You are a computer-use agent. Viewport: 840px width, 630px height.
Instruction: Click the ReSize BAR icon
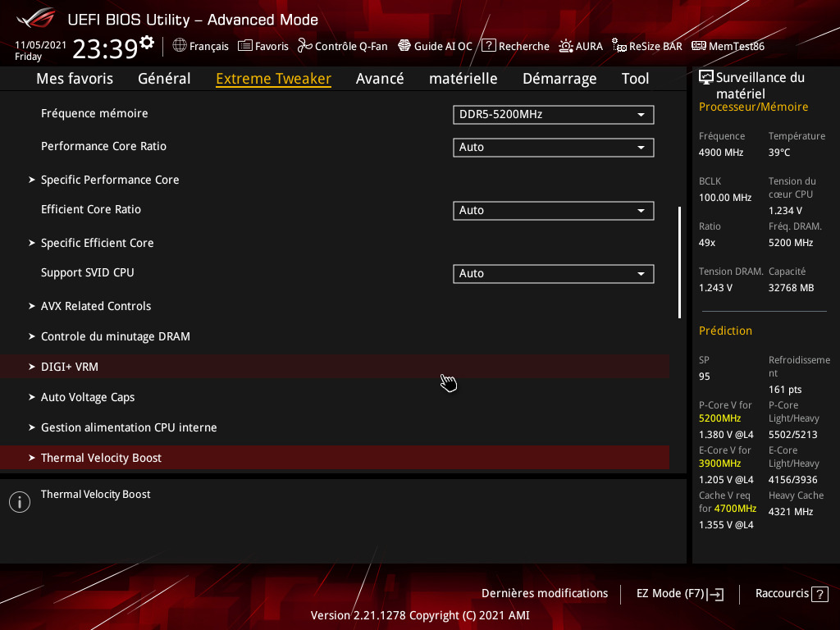619,46
